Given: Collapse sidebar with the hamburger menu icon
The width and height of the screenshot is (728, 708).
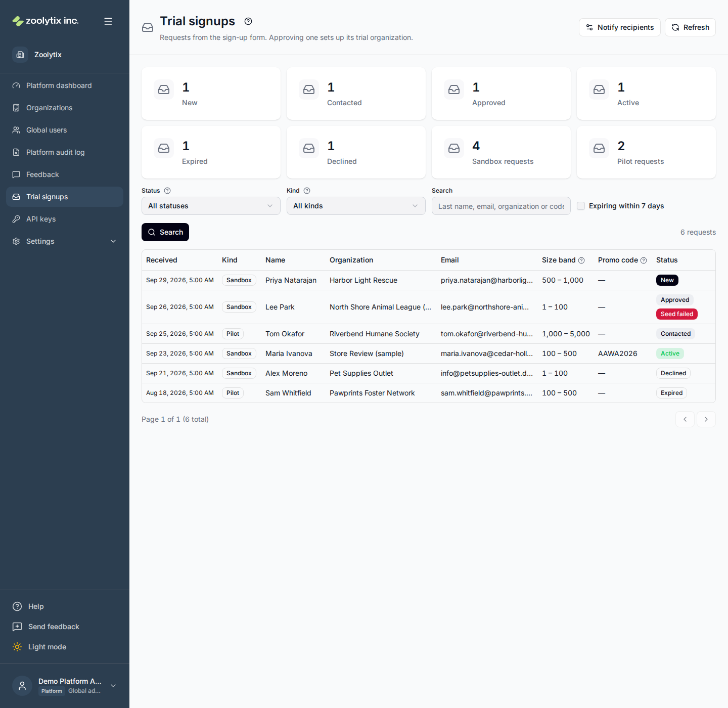Looking at the screenshot, I should pyautogui.click(x=108, y=21).
